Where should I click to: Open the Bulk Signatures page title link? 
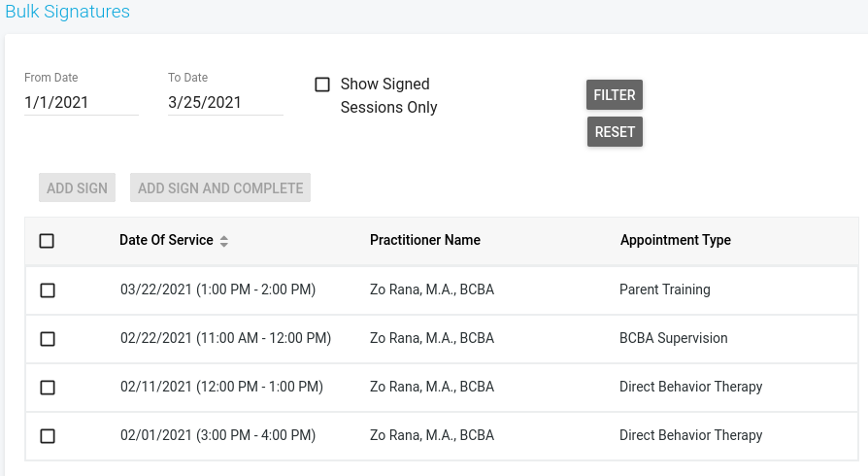68,12
